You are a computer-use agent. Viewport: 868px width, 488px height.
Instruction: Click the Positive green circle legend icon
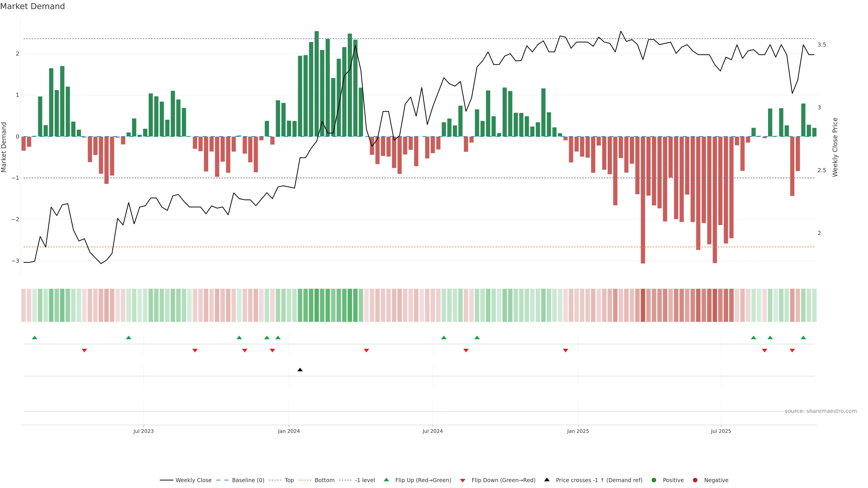(x=654, y=480)
